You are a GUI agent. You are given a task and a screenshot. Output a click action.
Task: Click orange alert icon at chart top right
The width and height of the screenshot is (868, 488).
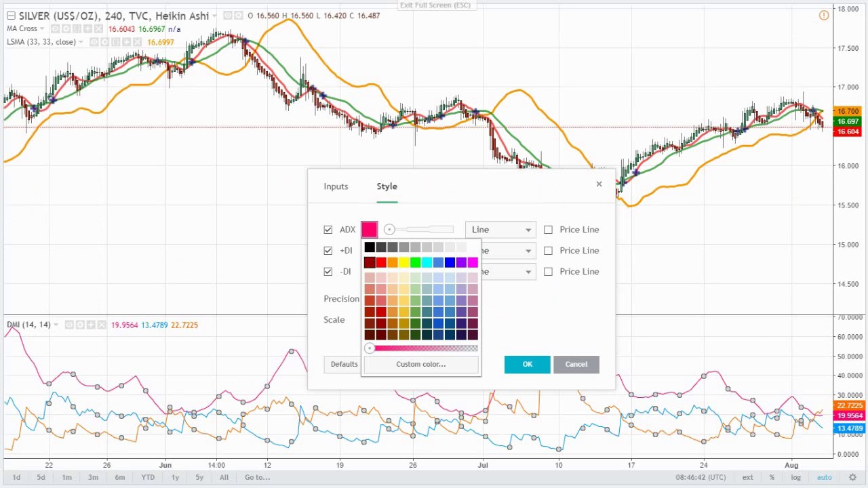(x=824, y=16)
